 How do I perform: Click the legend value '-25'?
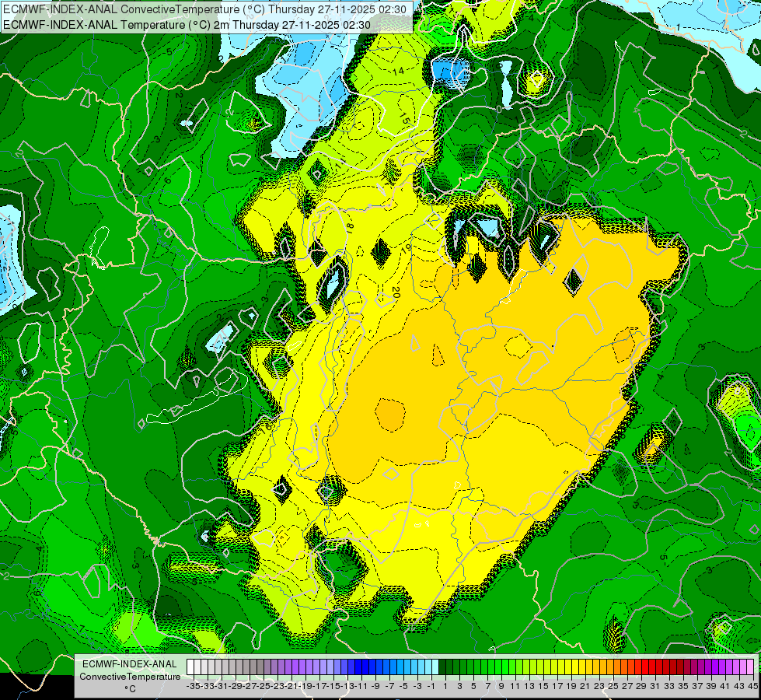pyautogui.click(x=263, y=686)
